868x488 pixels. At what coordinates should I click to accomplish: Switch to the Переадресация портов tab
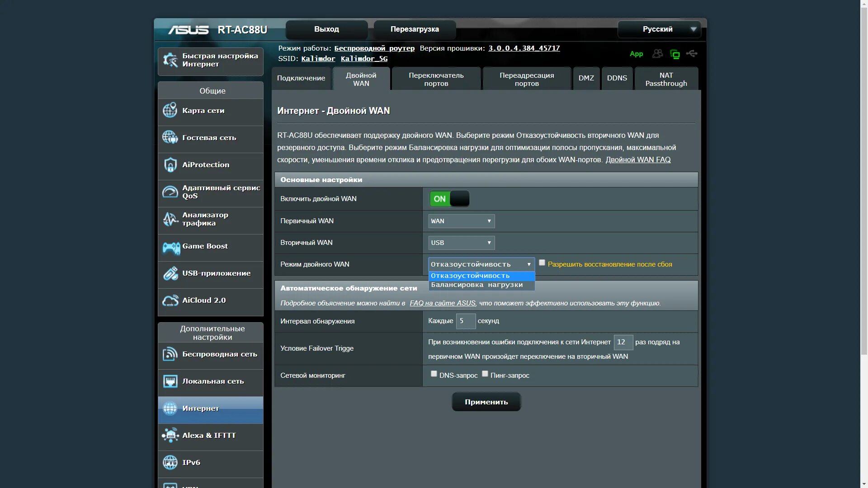click(x=527, y=79)
